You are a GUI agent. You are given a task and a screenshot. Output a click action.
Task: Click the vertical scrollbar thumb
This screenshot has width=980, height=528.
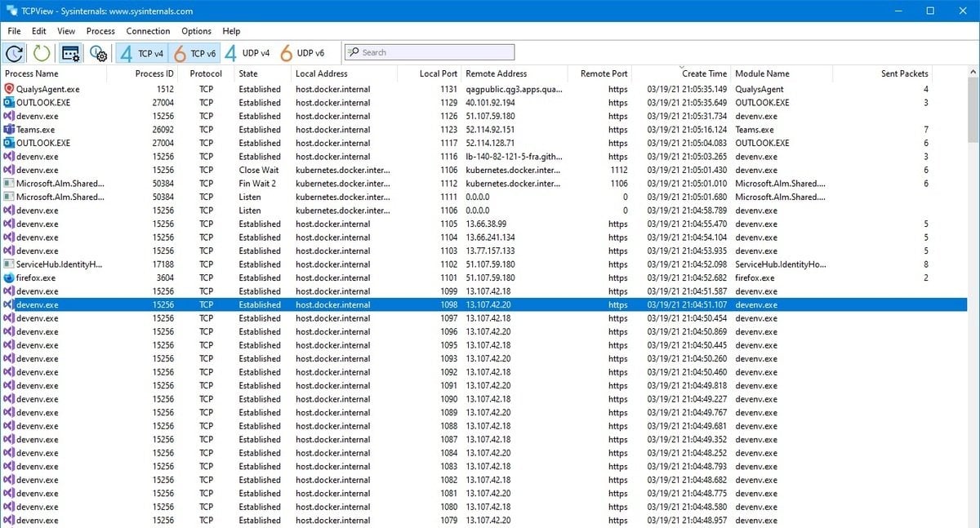(973, 111)
